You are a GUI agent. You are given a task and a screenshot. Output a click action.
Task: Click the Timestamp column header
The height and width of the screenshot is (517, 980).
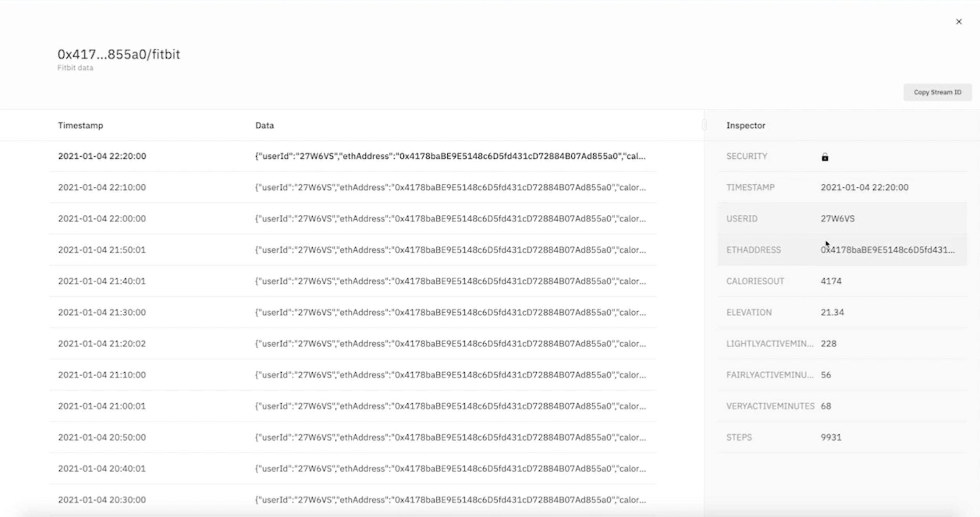(x=80, y=126)
